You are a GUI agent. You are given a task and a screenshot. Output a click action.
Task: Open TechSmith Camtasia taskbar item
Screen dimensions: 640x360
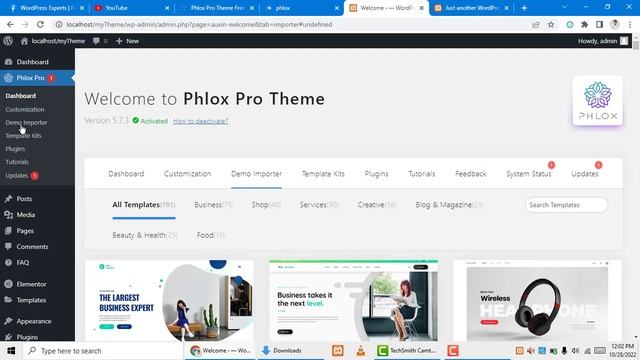(407, 351)
